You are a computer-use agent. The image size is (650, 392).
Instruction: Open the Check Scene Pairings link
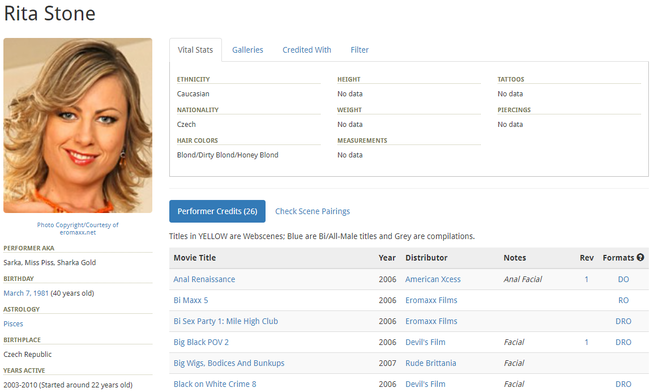pos(313,211)
